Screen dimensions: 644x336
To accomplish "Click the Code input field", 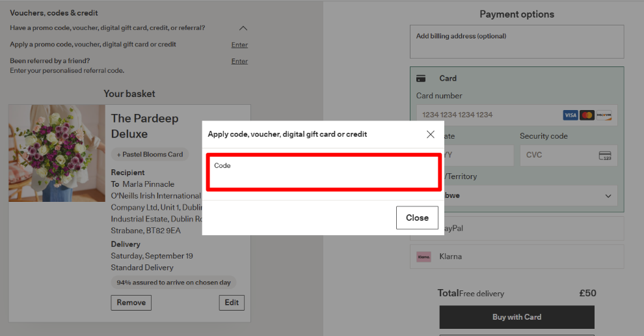I will (324, 172).
